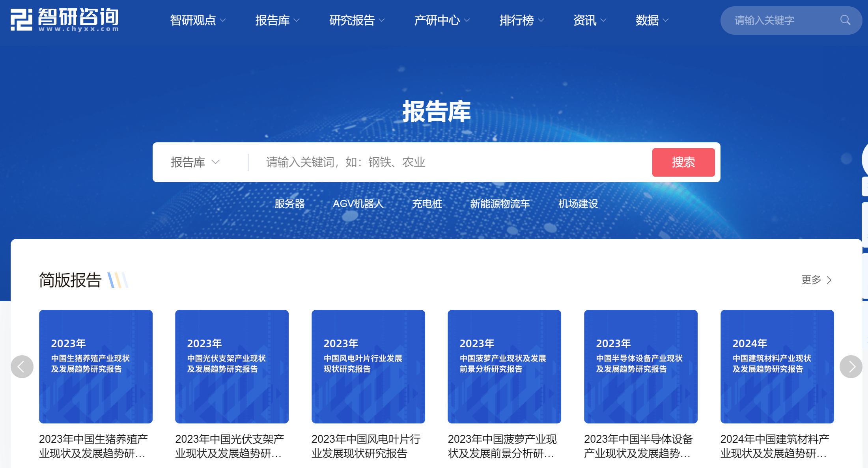This screenshot has width=868, height=468.
Task: Select the 充电桩 hot keyword
Action: 427,204
